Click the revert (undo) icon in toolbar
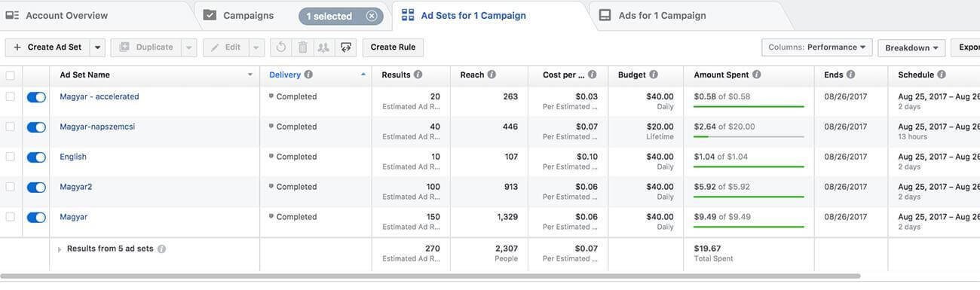The width and height of the screenshot is (980, 290). 280,47
